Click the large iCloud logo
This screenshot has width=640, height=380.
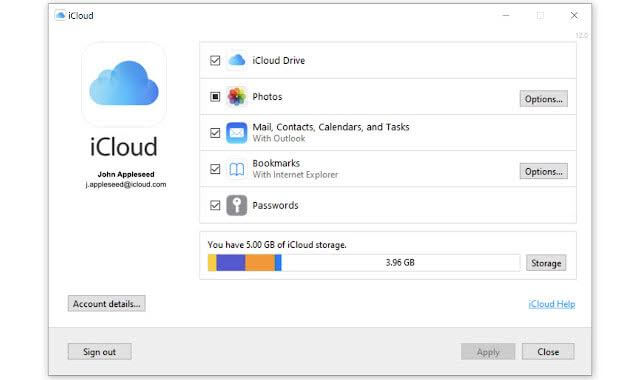tap(124, 83)
